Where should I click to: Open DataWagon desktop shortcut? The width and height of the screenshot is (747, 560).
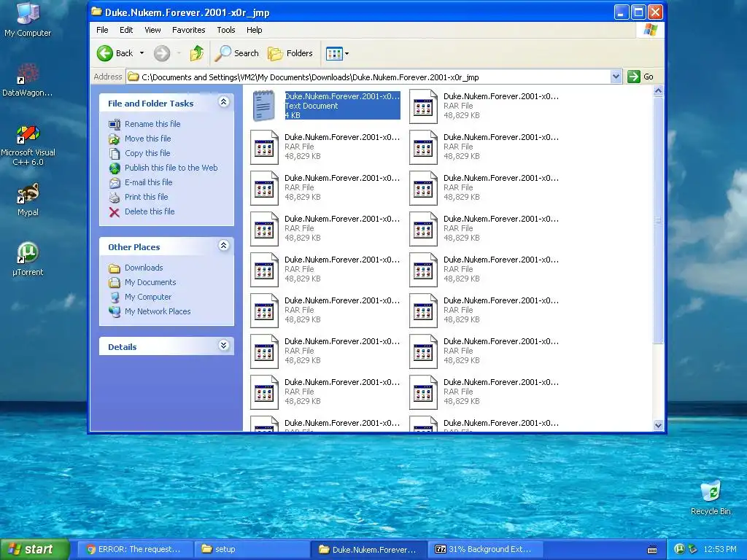tap(28, 79)
